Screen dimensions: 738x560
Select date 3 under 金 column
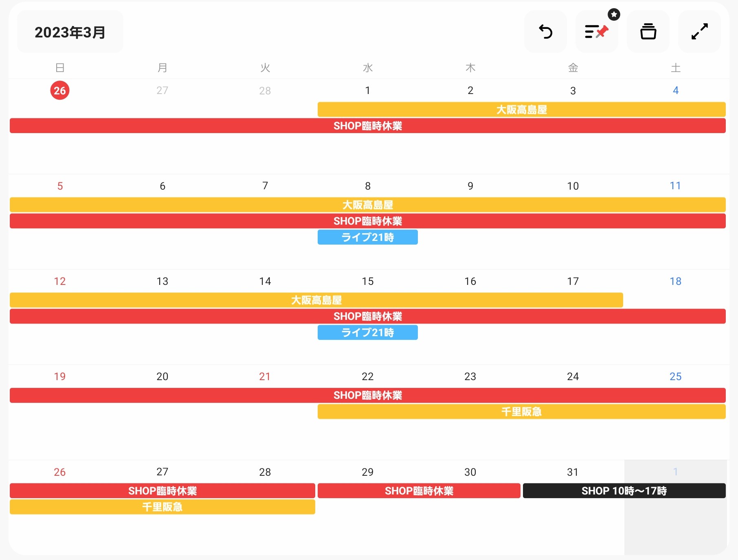pos(573,90)
